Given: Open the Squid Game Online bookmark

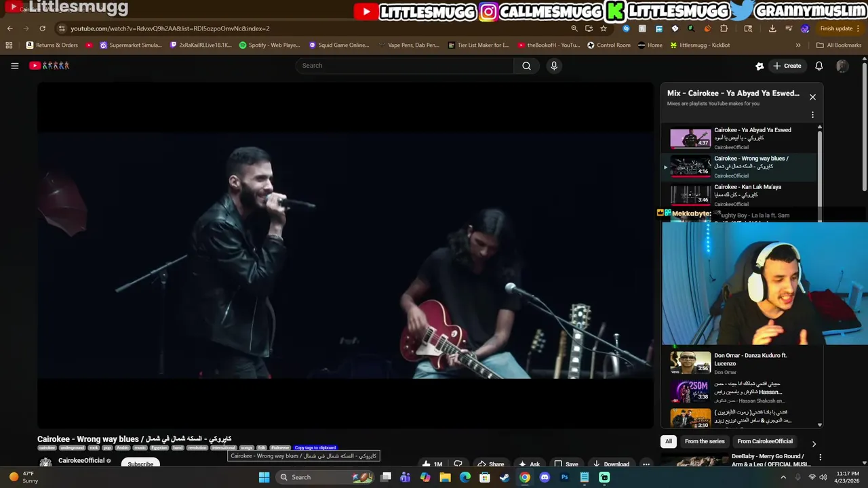Looking at the screenshot, I should point(339,45).
